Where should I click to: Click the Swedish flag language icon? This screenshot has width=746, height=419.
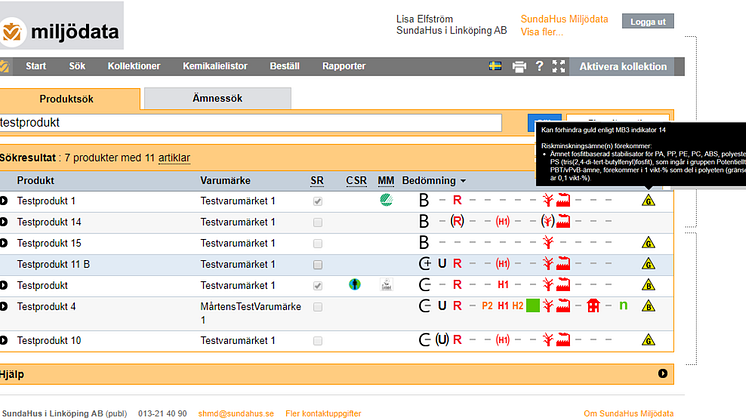tap(495, 66)
